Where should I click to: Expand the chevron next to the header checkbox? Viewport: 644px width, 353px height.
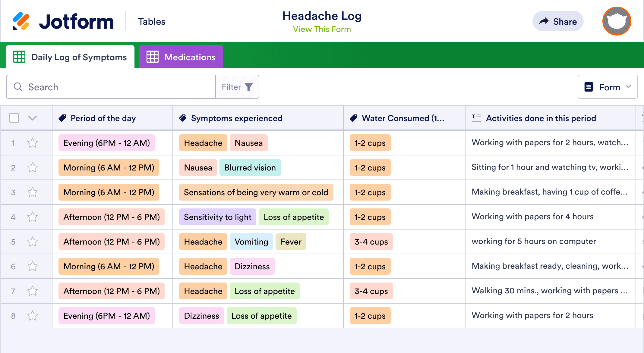[x=32, y=118]
